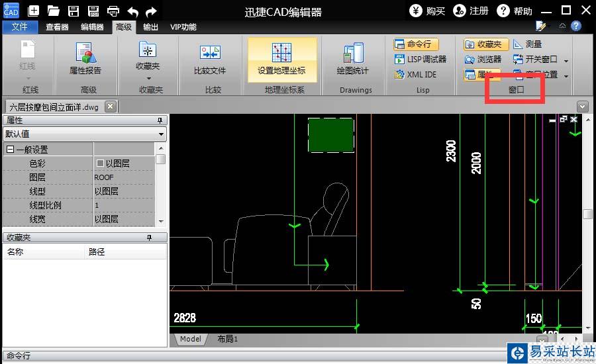Click the 线型 以图层 value cell
Image resolution: width=596 pixels, height=364 pixels.
coord(124,191)
